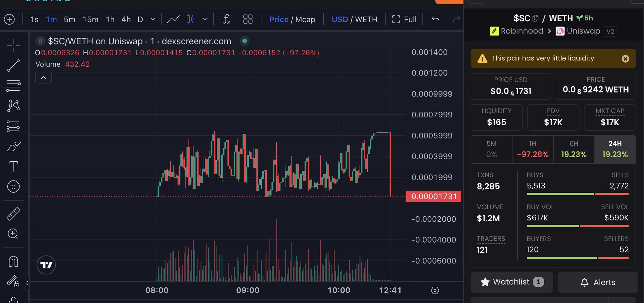The width and height of the screenshot is (644, 303).
Task: Open the Alerts button
Action: pos(597,282)
